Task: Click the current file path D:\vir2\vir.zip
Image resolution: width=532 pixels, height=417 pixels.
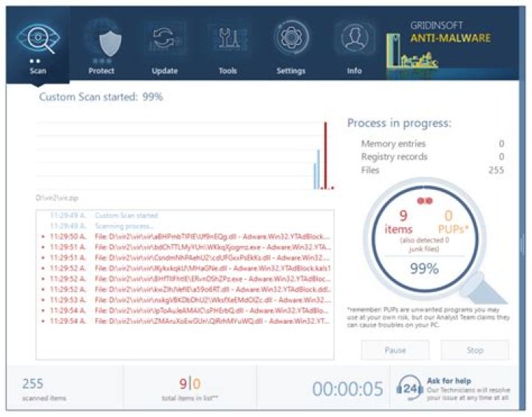Action: click(x=57, y=198)
